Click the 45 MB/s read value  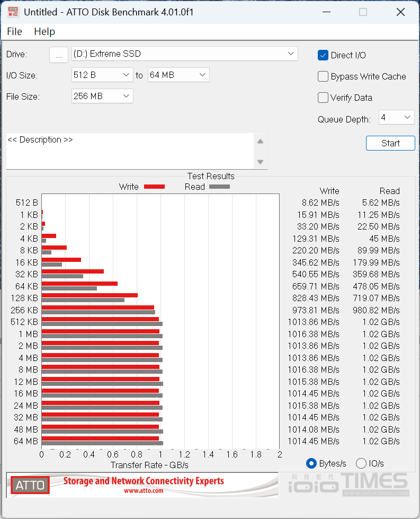385,239
